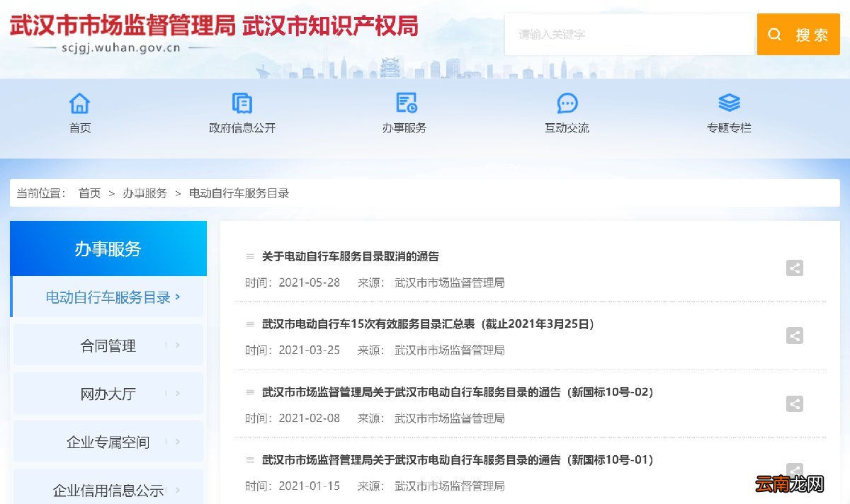Image resolution: width=850 pixels, height=504 pixels.
Task: Go to 首页 in the breadcrumb
Action: coord(89,193)
